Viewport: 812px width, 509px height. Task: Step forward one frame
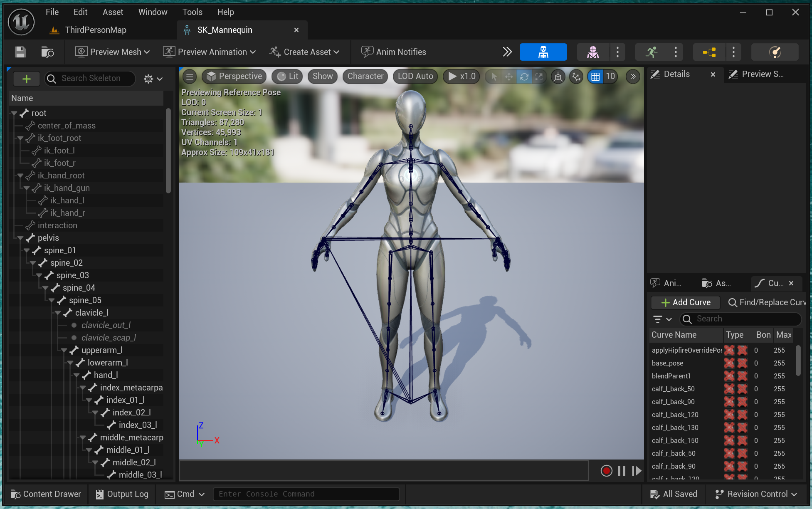click(637, 471)
